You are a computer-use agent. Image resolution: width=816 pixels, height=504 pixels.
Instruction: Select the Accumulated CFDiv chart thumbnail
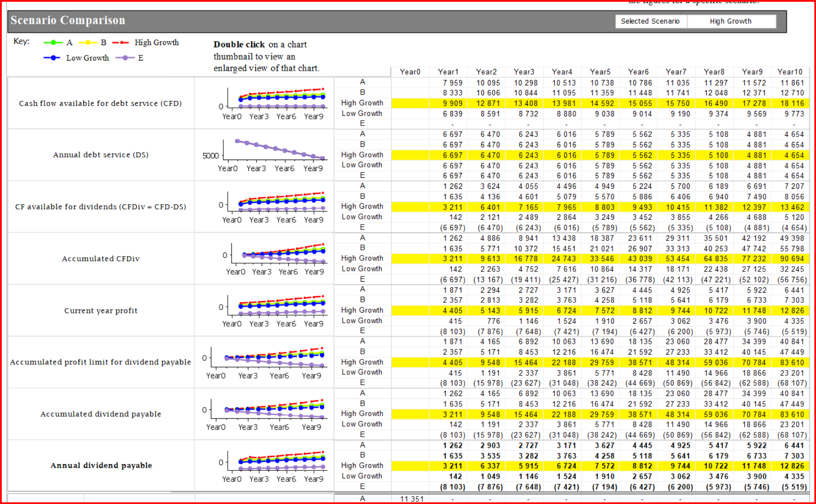(x=264, y=259)
